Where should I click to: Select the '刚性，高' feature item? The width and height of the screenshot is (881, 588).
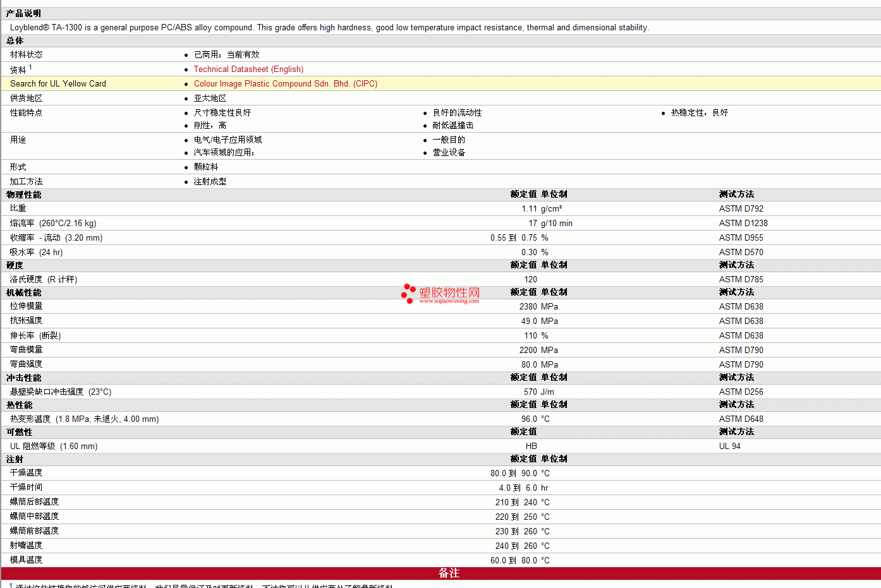(210, 126)
